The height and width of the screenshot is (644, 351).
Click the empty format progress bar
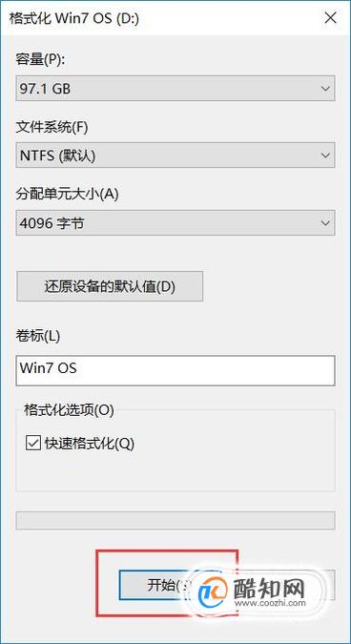175,521
